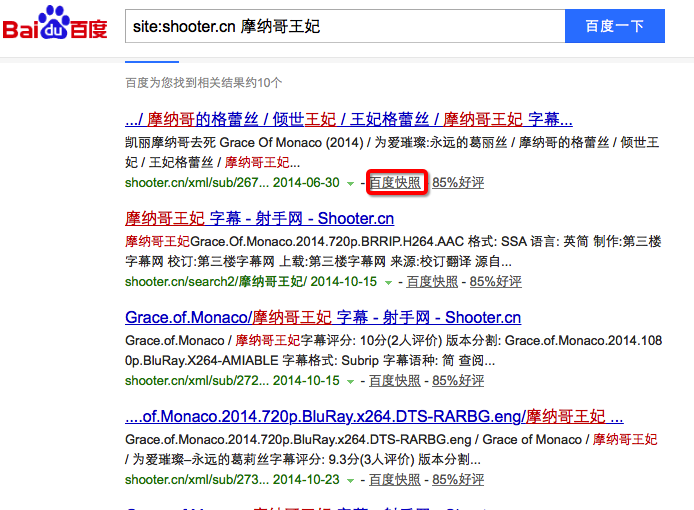
Task: Click green URL shooter.cn/xml/sub/267...
Action: click(x=197, y=182)
